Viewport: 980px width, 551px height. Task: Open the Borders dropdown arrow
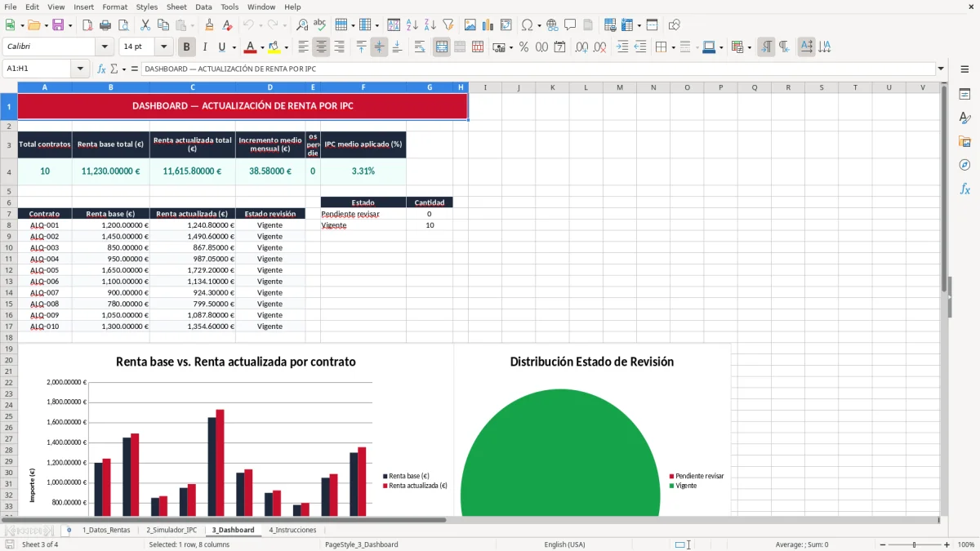[x=673, y=47]
